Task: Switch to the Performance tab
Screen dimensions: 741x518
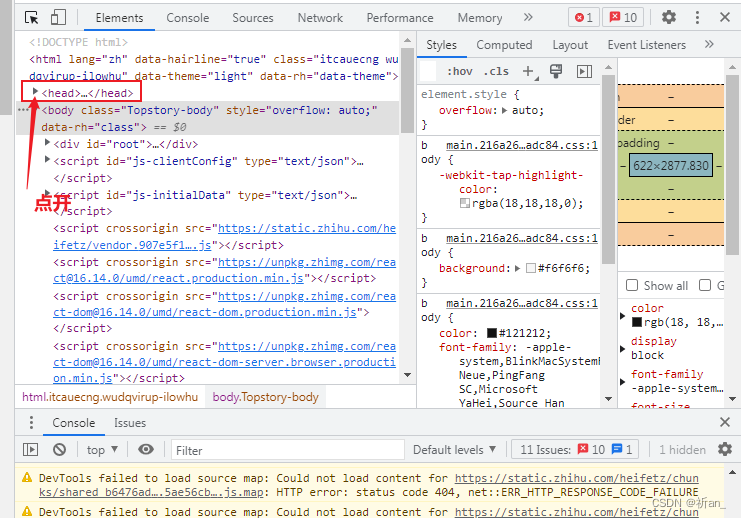Action: pyautogui.click(x=400, y=18)
